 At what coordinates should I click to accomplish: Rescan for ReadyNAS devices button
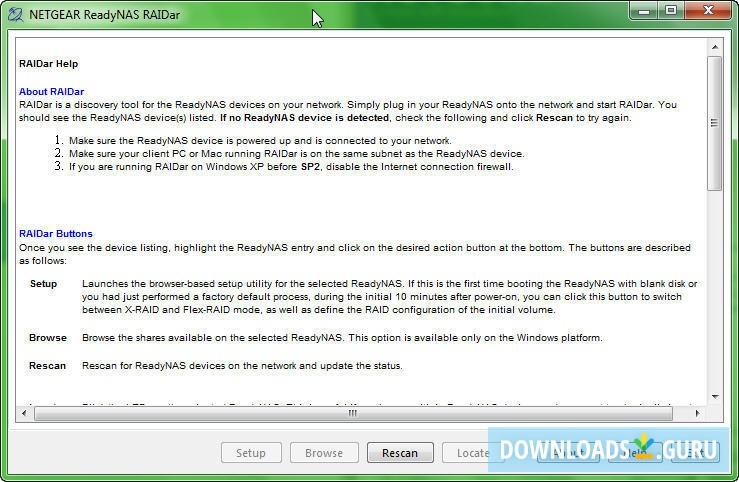pos(400,453)
